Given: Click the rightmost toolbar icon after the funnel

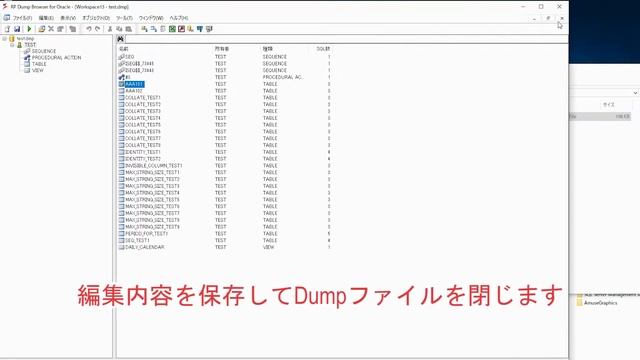Looking at the screenshot, I should (209, 29).
